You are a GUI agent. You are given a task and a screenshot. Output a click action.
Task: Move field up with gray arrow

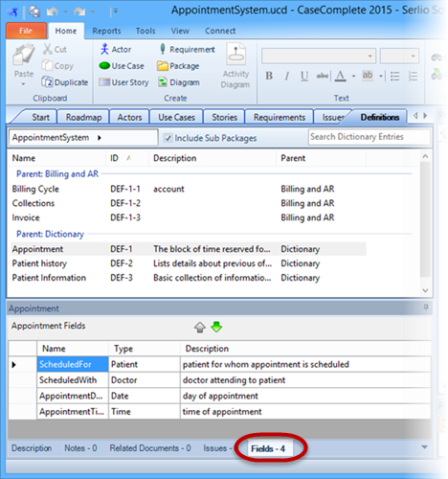pyautogui.click(x=200, y=328)
